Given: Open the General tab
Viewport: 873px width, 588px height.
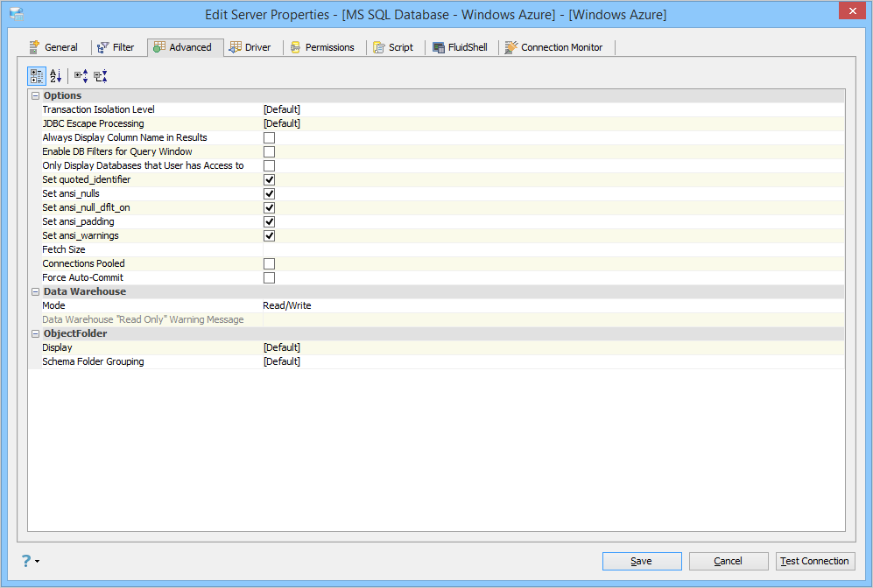Looking at the screenshot, I should pyautogui.click(x=53, y=47).
